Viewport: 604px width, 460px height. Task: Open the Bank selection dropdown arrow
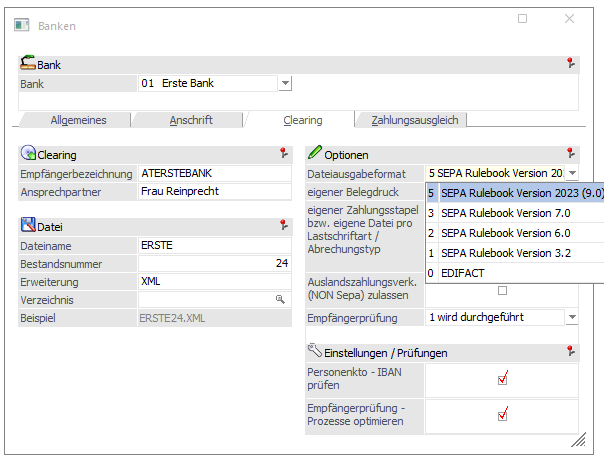pyautogui.click(x=285, y=84)
